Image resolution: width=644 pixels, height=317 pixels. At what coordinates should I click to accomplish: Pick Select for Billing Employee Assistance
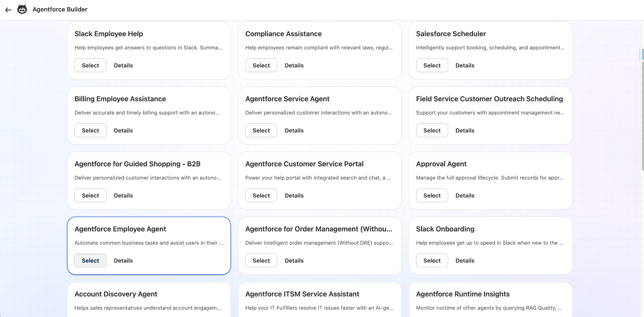tap(90, 131)
